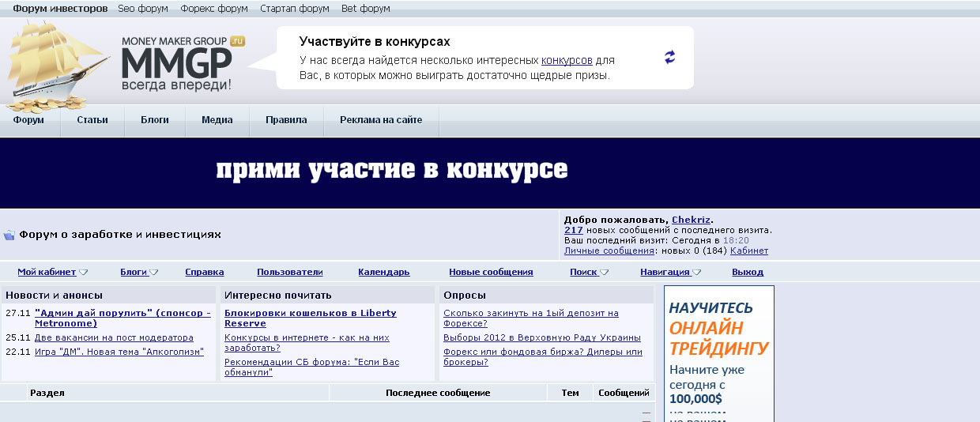Select the Медиа tab

[x=217, y=120]
